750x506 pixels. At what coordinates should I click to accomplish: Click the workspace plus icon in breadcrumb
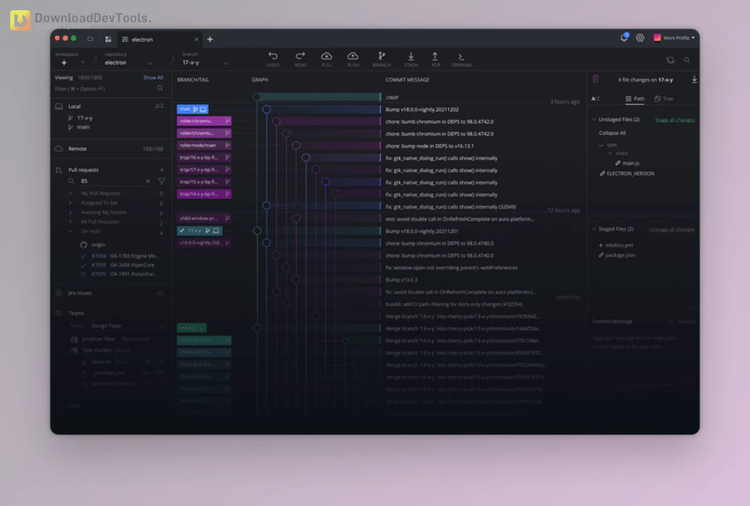tap(64, 63)
